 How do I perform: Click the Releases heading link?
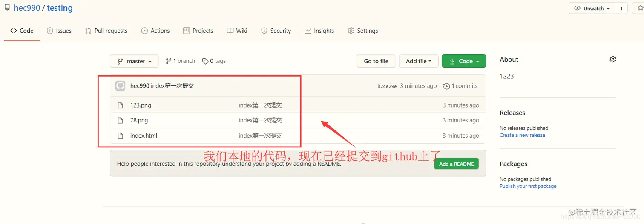[x=512, y=113]
